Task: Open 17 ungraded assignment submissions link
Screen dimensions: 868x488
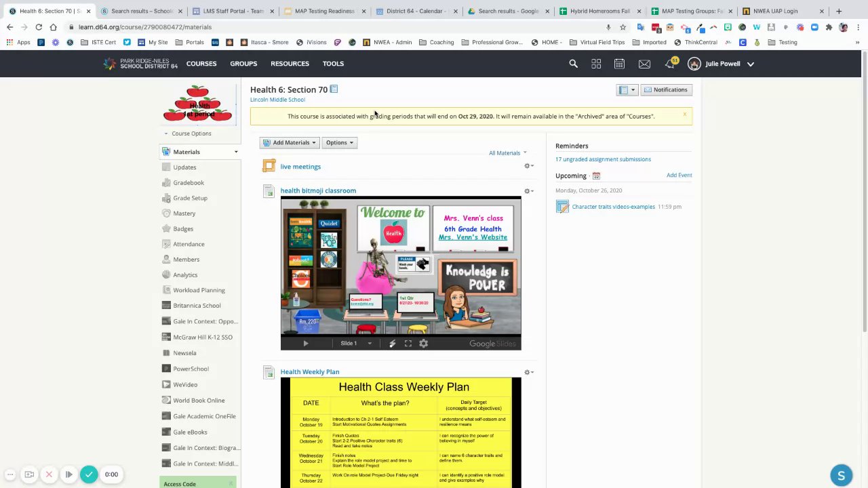Action: tap(603, 159)
